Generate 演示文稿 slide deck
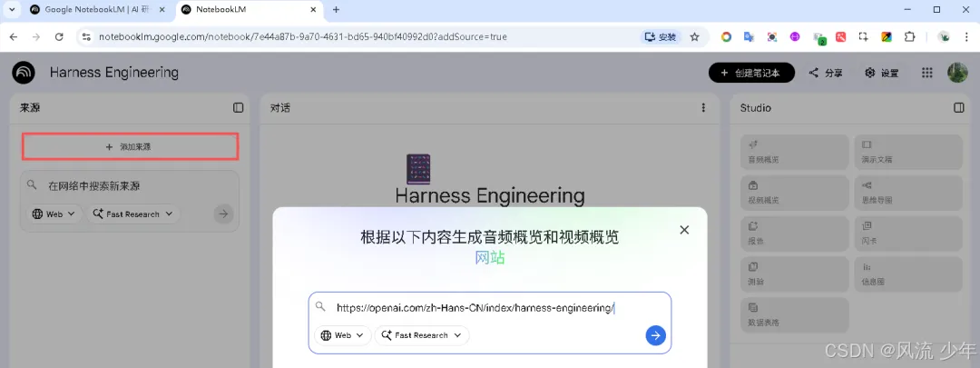This screenshot has height=368, width=980. [908, 152]
